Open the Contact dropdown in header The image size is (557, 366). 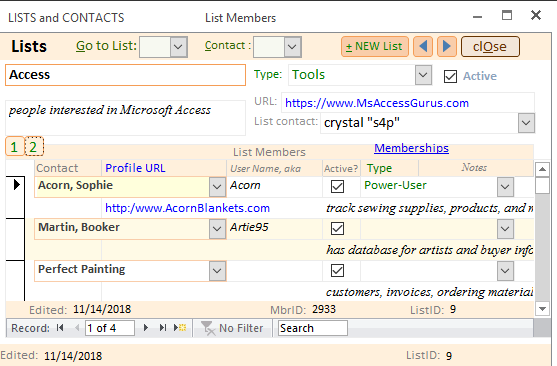pos(292,47)
